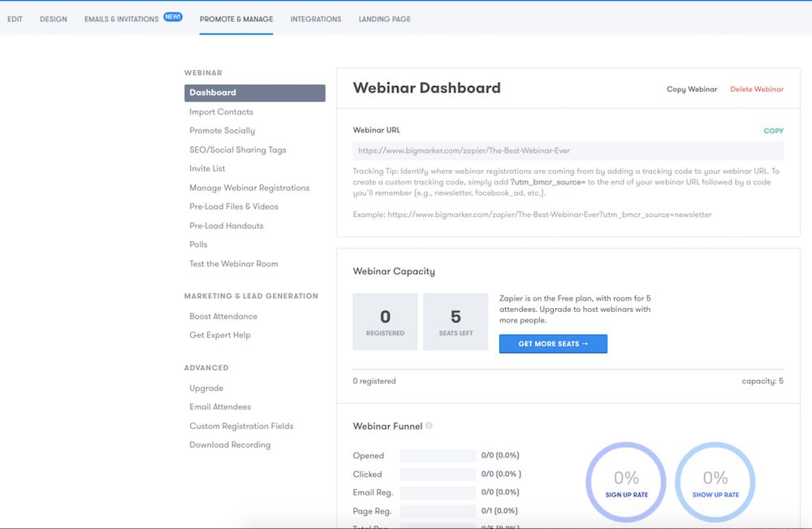Click the Sign Up Rate circle
The width and height of the screenshot is (812, 529).
coord(626,483)
